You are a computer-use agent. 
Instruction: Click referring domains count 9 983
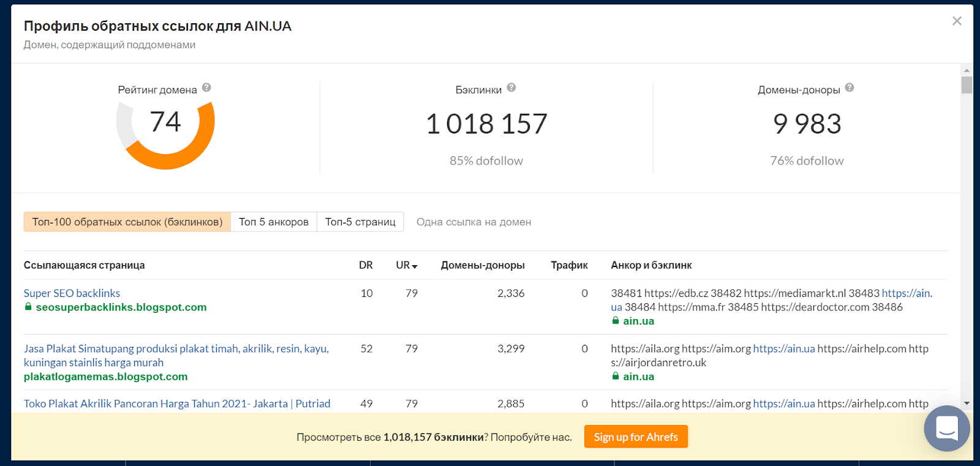coord(807,124)
